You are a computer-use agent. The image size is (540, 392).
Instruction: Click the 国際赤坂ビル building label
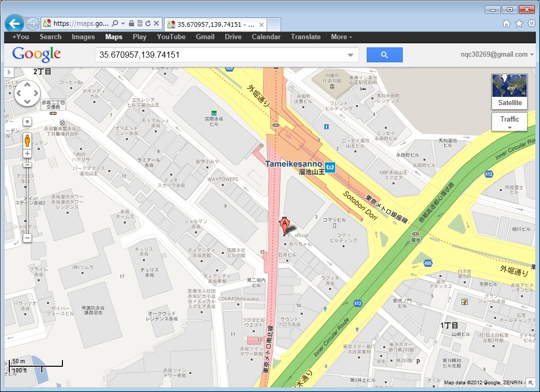(x=214, y=121)
